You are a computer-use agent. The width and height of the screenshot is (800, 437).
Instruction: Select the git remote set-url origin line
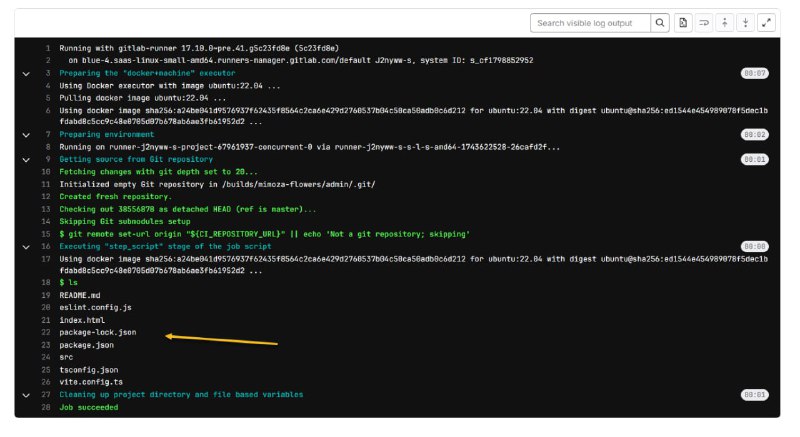tap(264, 234)
